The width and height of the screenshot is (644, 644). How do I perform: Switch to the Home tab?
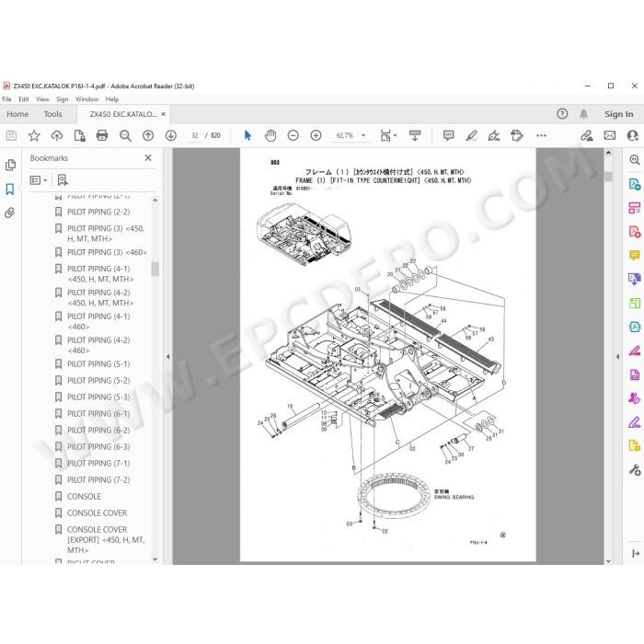tap(17, 114)
